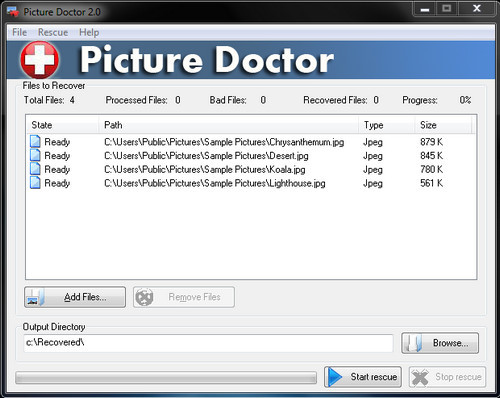Click the Picture Doctor title bar app icon
Viewport: 500px width, 398px height.
pos(13,12)
